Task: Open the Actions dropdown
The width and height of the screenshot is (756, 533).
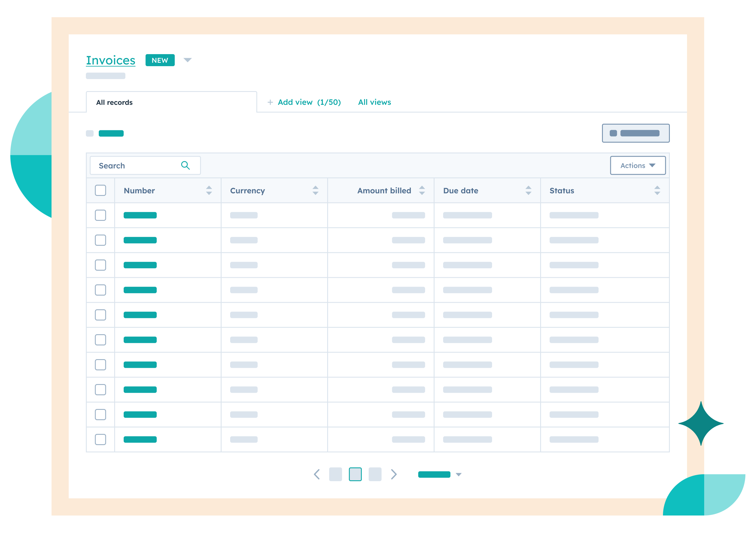Action: point(637,165)
